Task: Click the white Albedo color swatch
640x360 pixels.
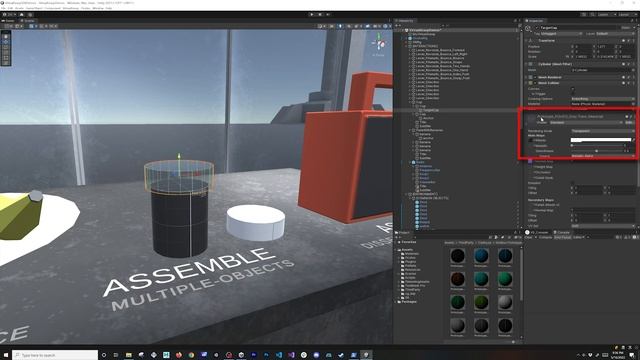Action: [x=601, y=140]
